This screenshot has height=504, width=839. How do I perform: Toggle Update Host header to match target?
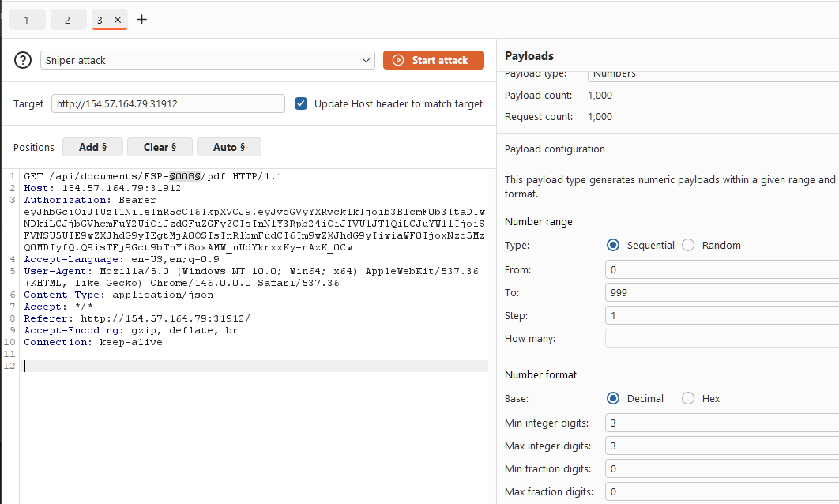(x=301, y=103)
